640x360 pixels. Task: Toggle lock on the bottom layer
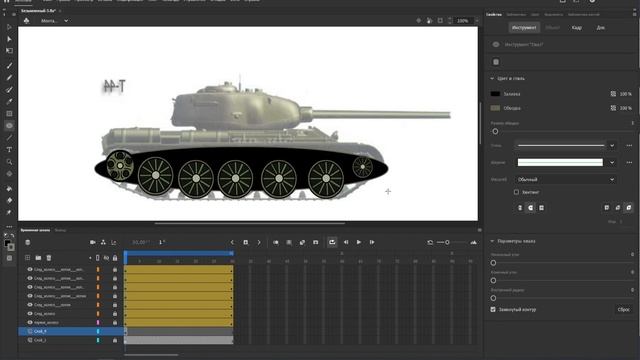point(115,340)
